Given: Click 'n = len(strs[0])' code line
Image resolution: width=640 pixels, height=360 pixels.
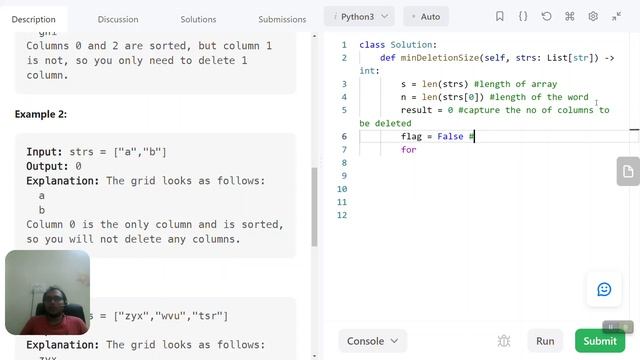Looking at the screenshot, I should pyautogui.click(x=442, y=97).
